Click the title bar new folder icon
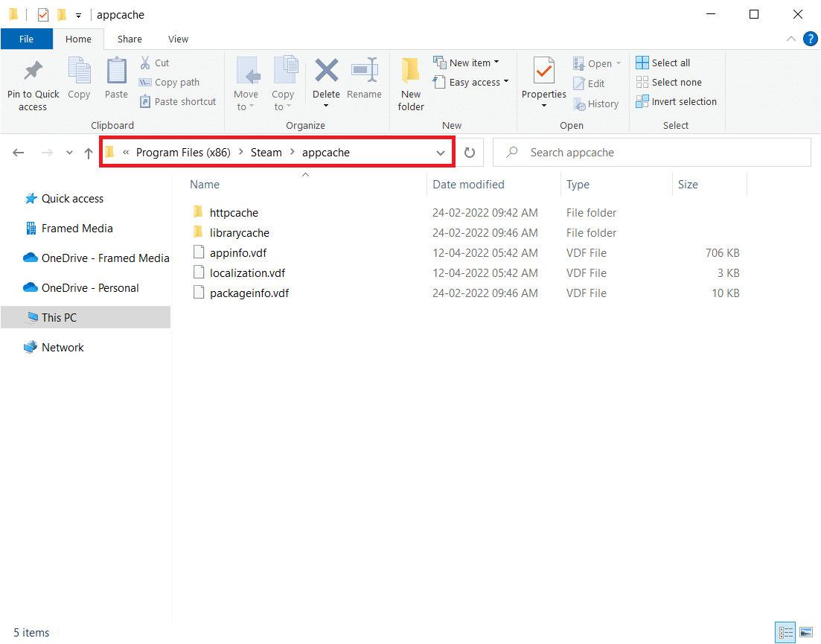Image resolution: width=821 pixels, height=644 pixels. click(62, 15)
